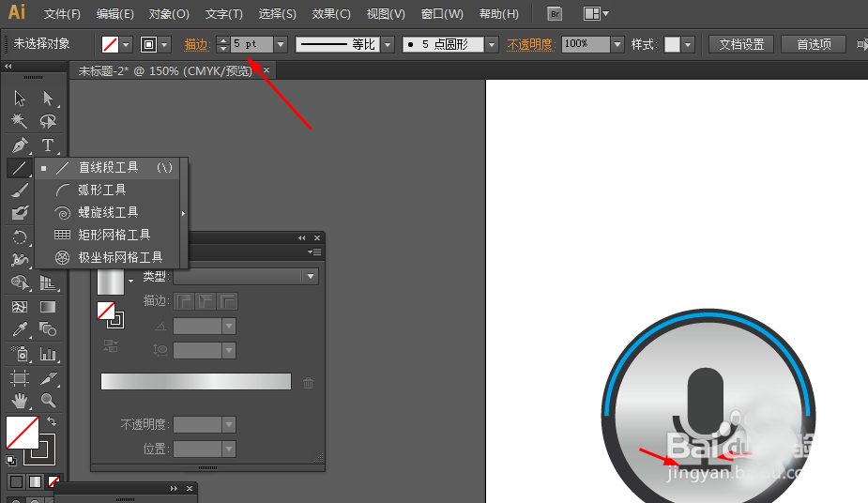The width and height of the screenshot is (868, 503).
Task: Reset default fill and stroke
Action: (x=11, y=461)
